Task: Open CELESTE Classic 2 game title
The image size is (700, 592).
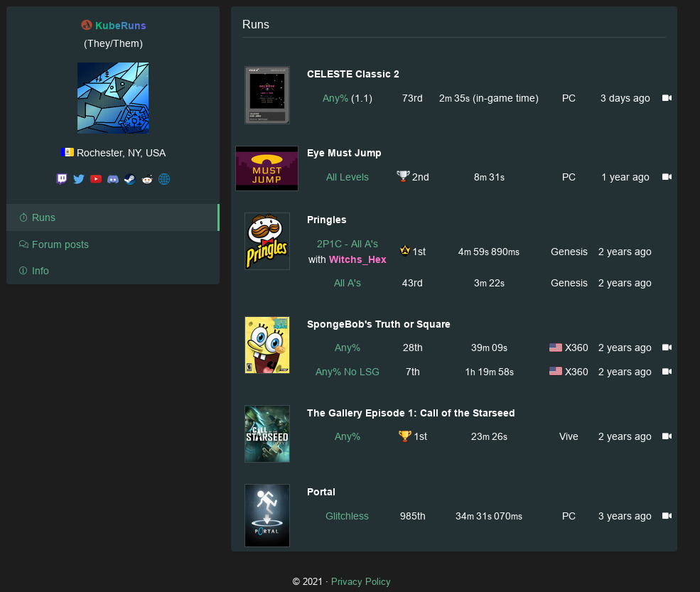Action: (353, 74)
